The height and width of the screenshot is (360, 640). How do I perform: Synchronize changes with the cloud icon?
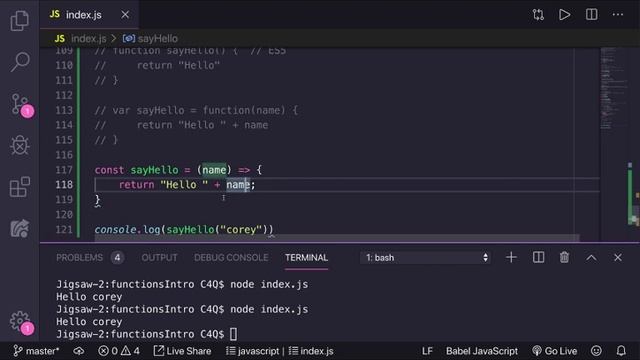(79, 351)
